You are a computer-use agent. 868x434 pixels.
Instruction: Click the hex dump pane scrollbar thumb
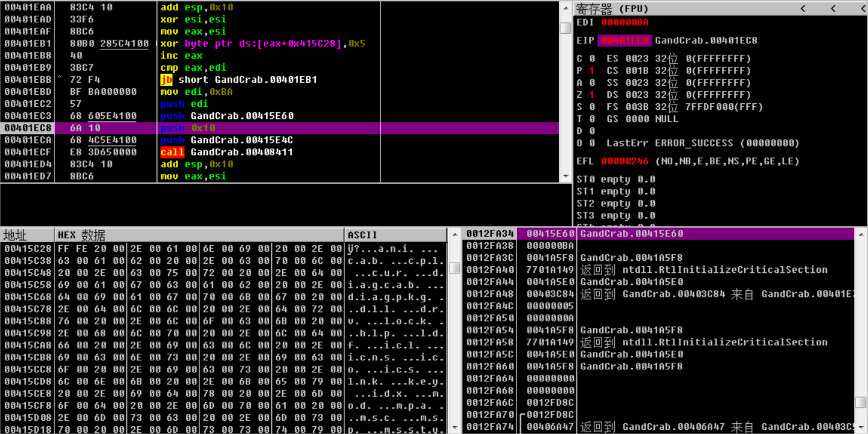click(x=454, y=268)
